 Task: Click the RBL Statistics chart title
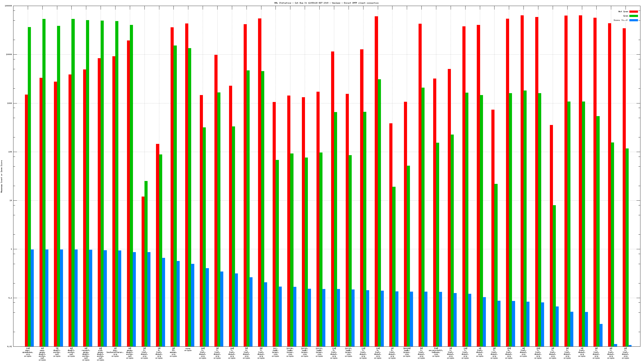tap(326, 3)
